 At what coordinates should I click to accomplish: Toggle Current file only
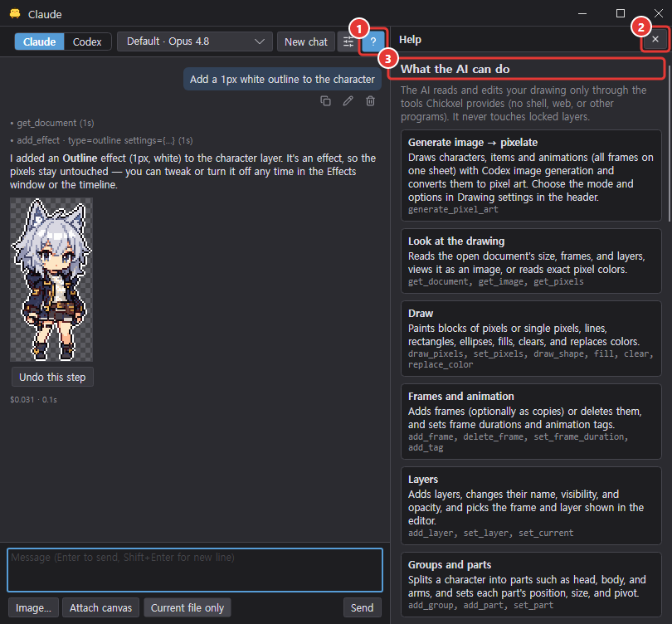(x=187, y=607)
